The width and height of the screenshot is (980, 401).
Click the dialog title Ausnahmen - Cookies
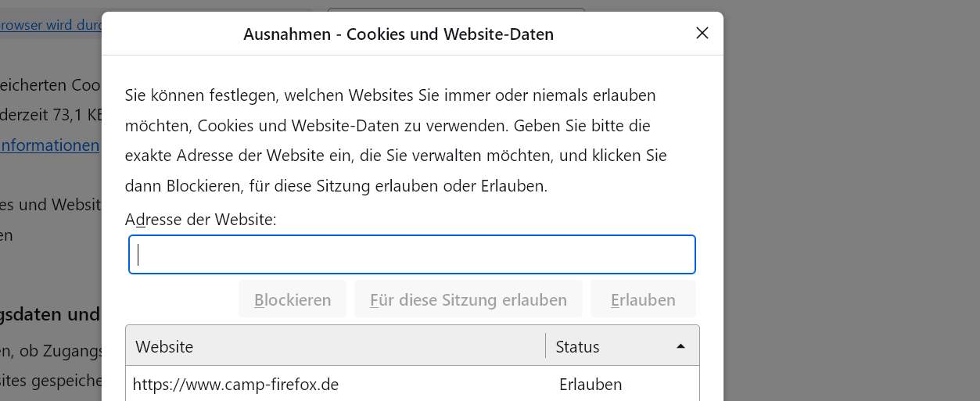tap(398, 34)
